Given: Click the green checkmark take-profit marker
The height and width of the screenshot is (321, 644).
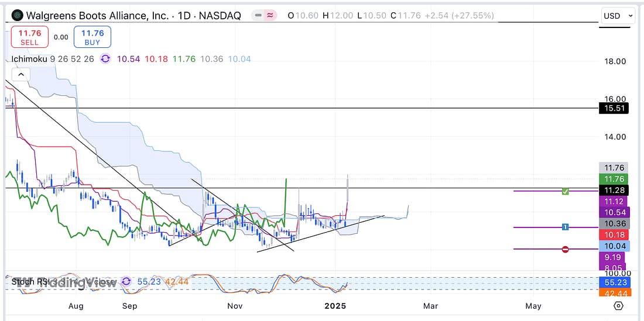Looking at the screenshot, I should click(565, 191).
